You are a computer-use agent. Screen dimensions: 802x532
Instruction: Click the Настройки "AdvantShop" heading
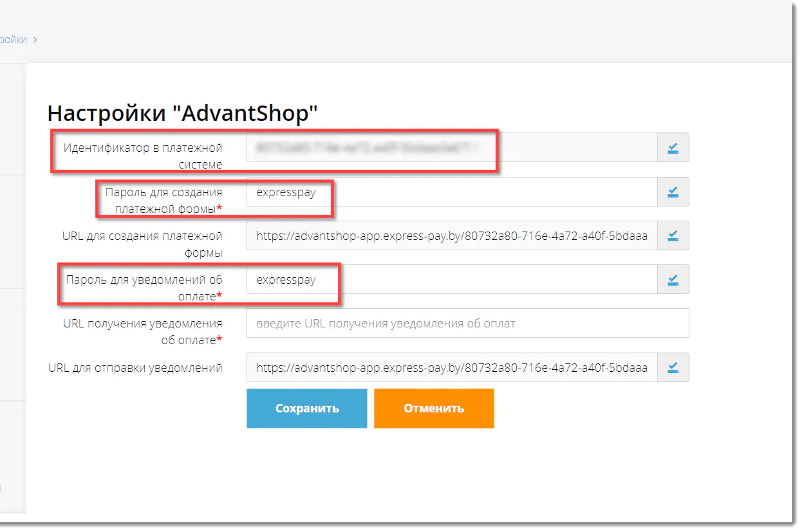pyautogui.click(x=183, y=113)
